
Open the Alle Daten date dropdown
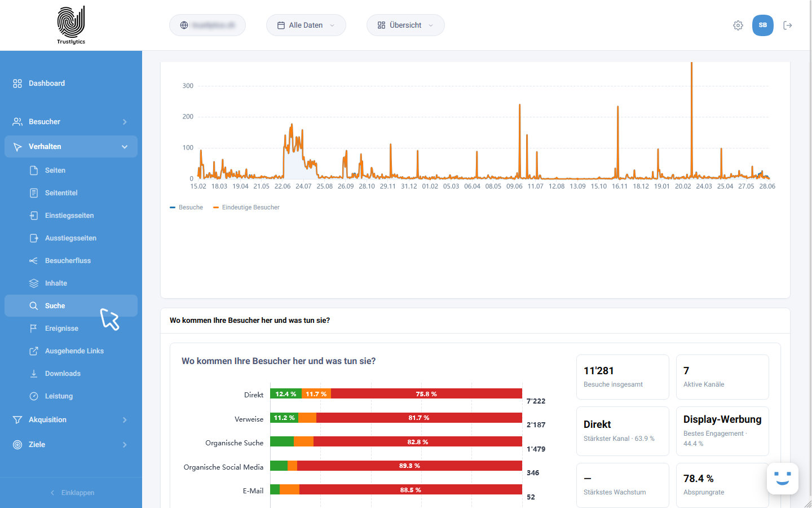pos(306,25)
